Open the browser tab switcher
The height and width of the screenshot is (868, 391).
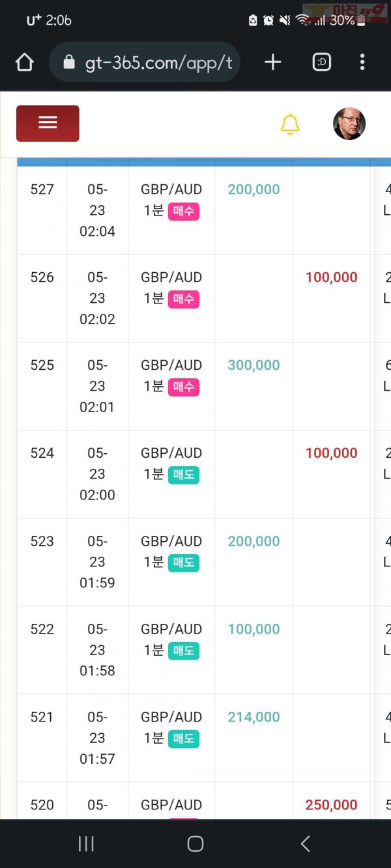(x=322, y=62)
